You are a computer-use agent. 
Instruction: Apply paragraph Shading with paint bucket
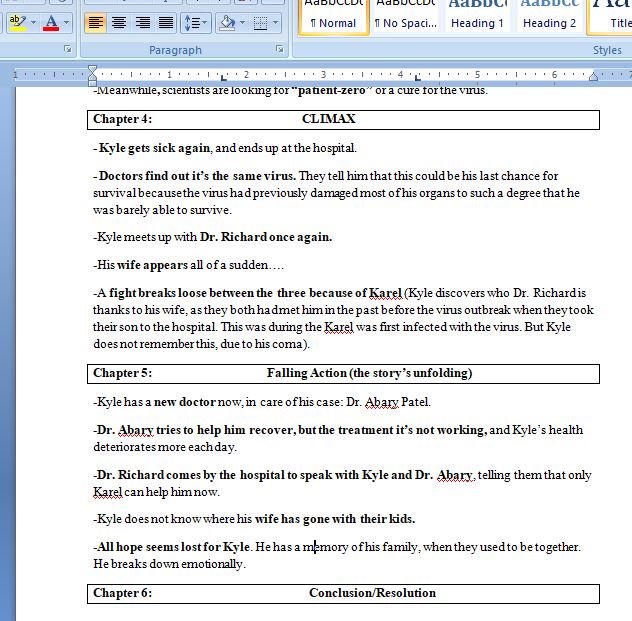click(226, 22)
